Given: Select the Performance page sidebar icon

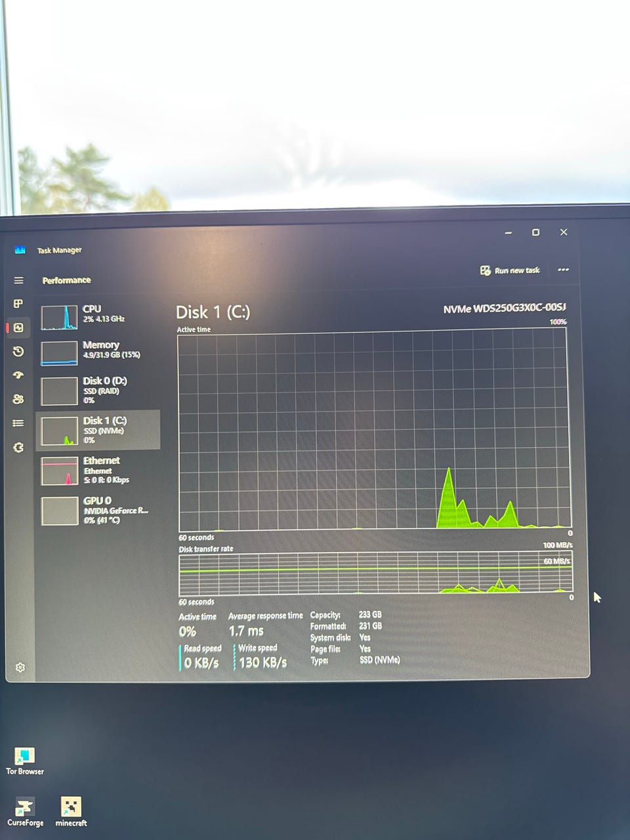Looking at the screenshot, I should coord(18,327).
